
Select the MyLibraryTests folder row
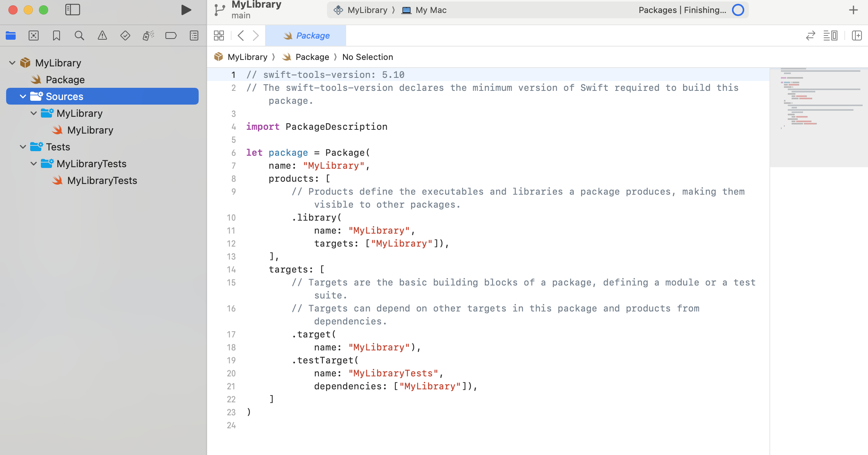tap(102, 163)
